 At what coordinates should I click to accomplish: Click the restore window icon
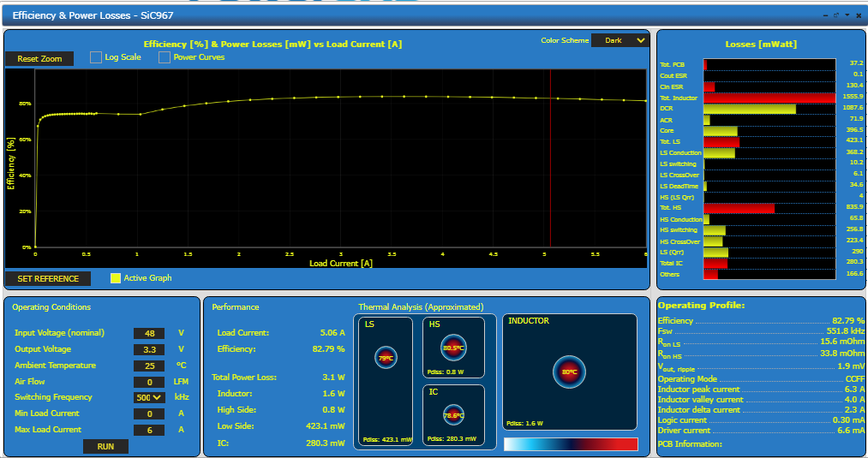pos(836,15)
